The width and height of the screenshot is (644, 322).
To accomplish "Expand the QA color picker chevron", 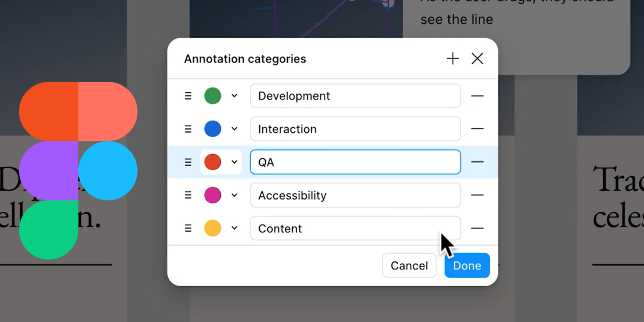I will [235, 162].
